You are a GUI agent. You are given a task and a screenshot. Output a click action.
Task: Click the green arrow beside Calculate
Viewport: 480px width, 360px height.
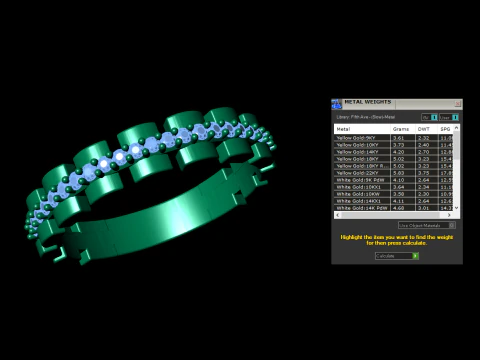pyautogui.click(x=415, y=256)
